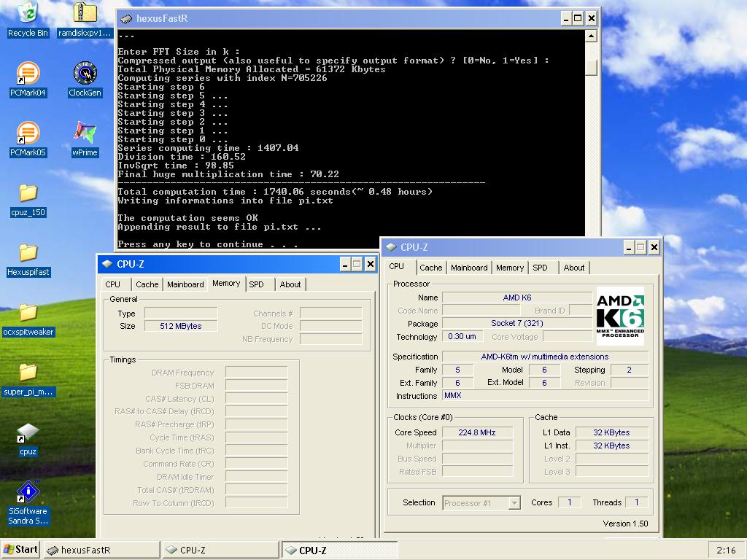Open the cpuz_150 folder

[28, 192]
